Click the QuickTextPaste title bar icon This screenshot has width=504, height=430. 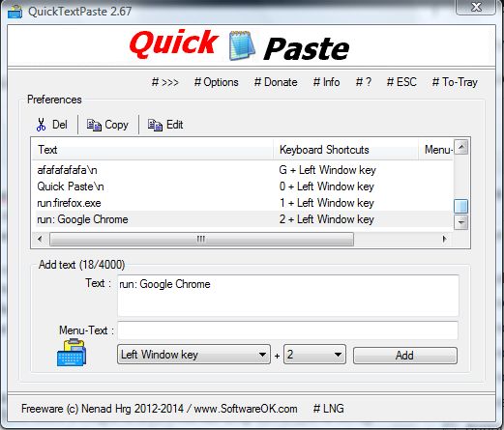15,12
